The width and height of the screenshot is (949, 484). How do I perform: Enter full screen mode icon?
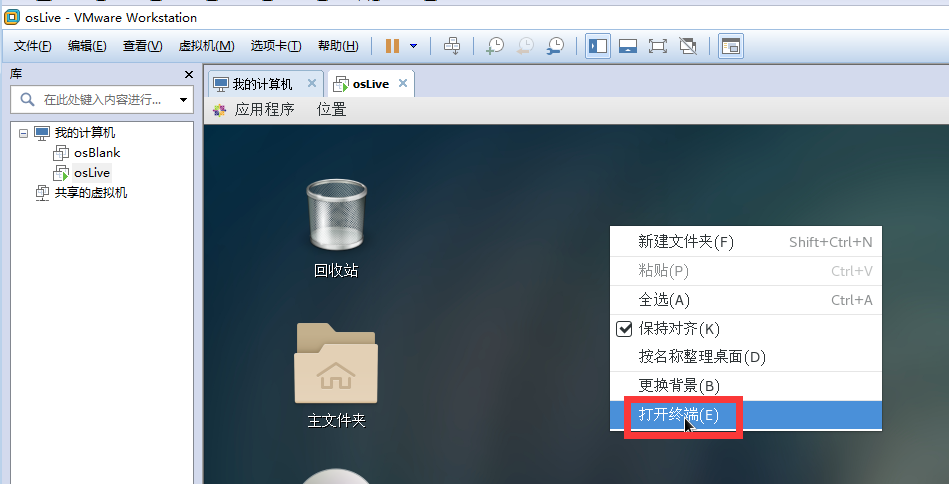[x=657, y=46]
